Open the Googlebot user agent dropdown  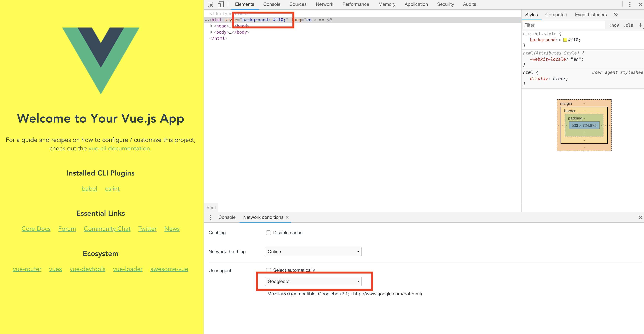pyautogui.click(x=313, y=281)
